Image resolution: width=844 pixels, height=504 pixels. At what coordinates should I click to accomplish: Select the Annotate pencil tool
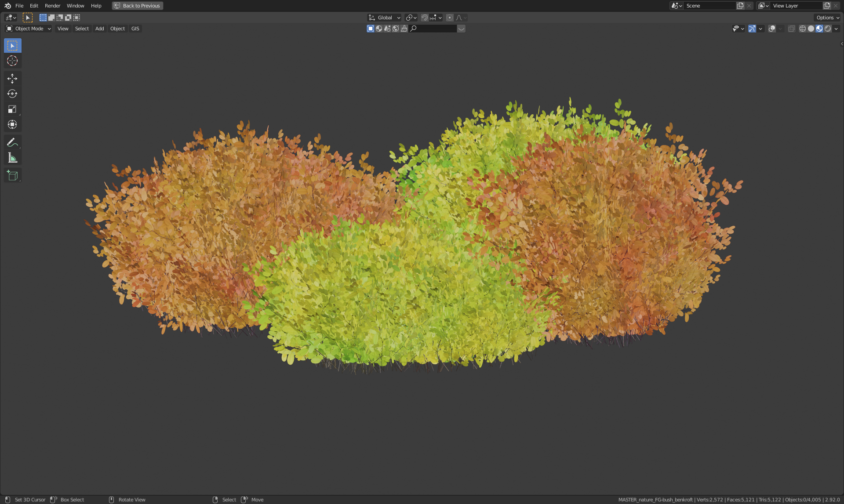12,142
